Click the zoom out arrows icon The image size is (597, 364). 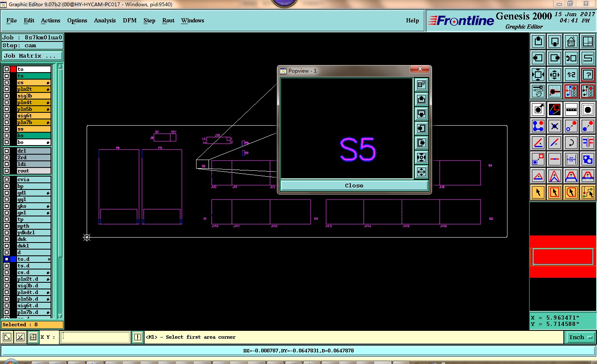coord(555,75)
